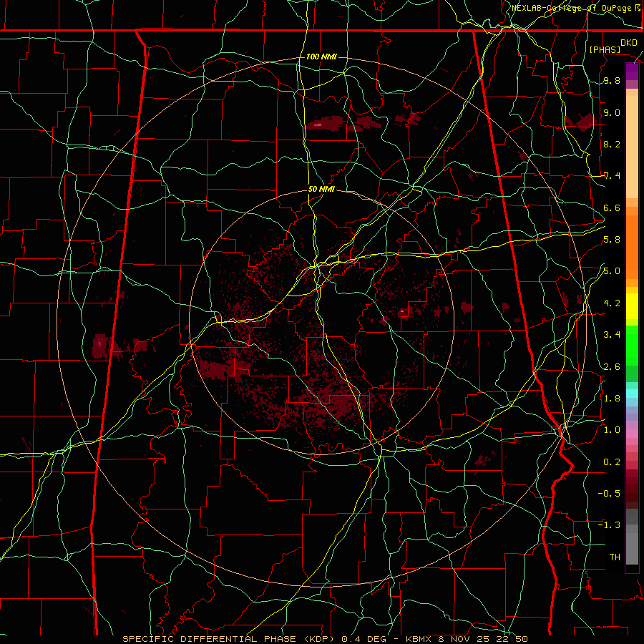
Task: Select the 3.4 scale label
Action: point(612,335)
